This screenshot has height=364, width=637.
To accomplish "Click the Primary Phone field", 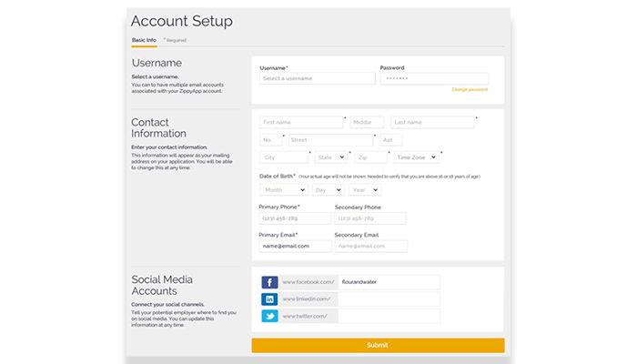I will [295, 218].
